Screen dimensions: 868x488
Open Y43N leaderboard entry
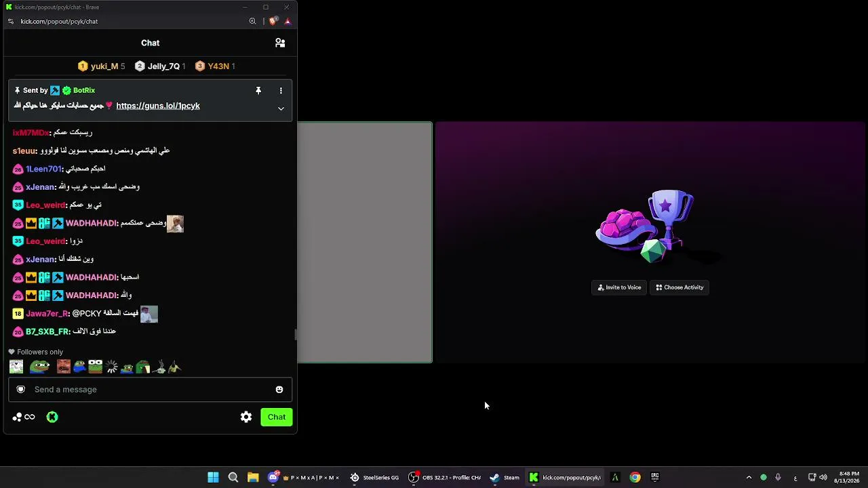(x=215, y=66)
